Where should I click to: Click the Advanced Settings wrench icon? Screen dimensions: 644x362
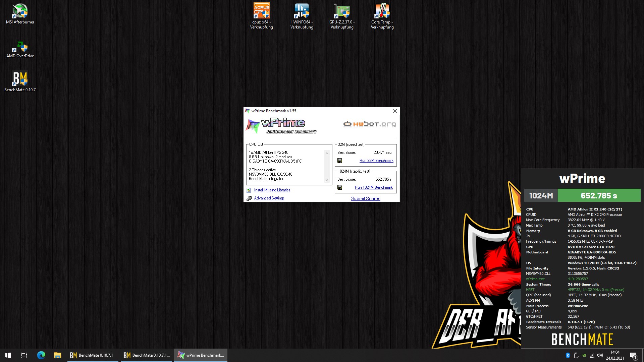click(249, 198)
